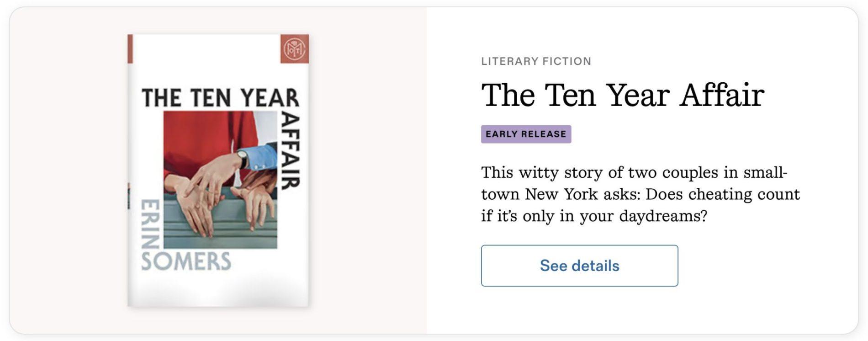Viewport: 868px width, 341px height.
Task: Open The Ten Year Affair title heading
Action: pyautogui.click(x=622, y=95)
